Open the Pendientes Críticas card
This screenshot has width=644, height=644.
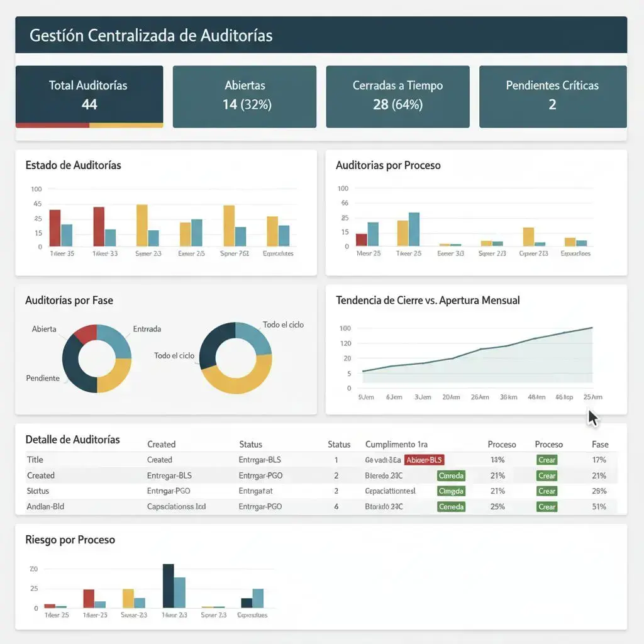click(552, 96)
